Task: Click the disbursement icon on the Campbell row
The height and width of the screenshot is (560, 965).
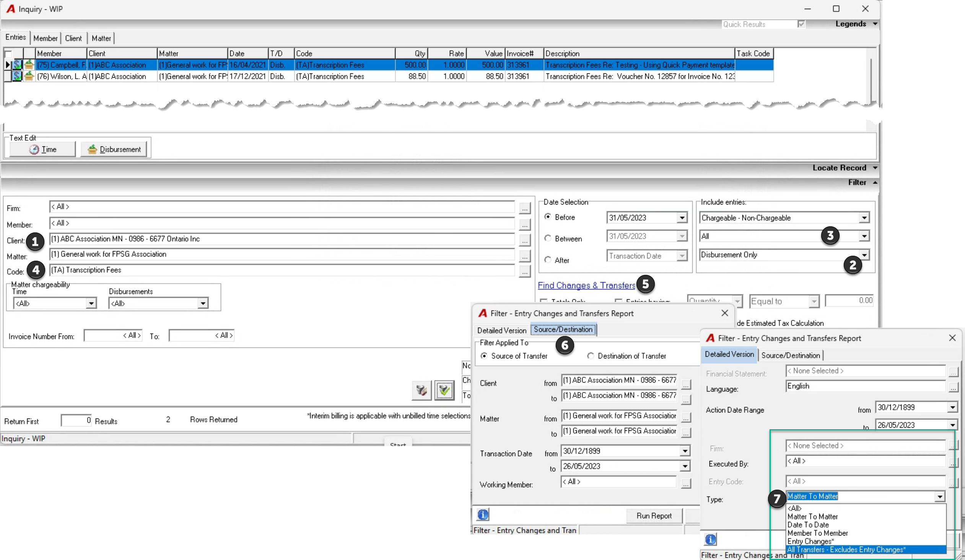Action: click(29, 65)
